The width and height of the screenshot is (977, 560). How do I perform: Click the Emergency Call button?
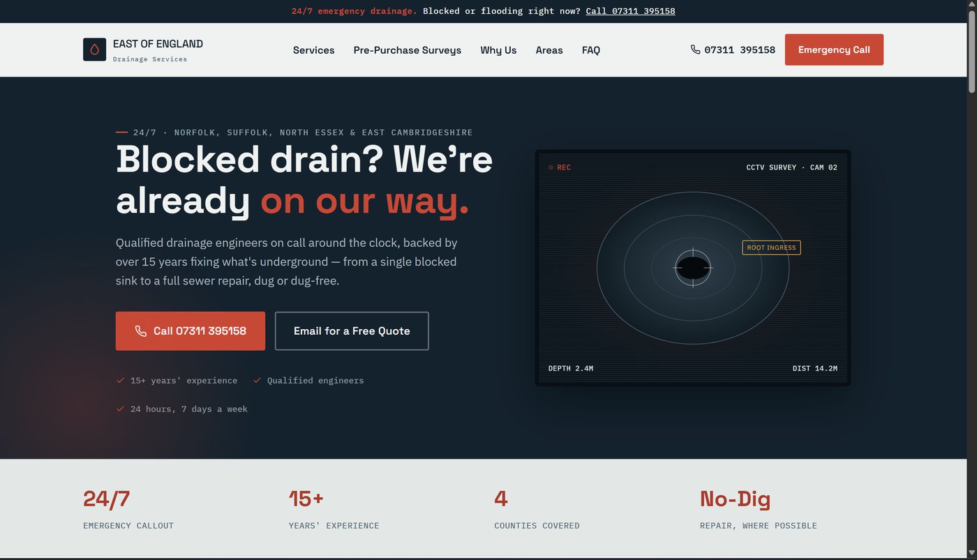[834, 50]
